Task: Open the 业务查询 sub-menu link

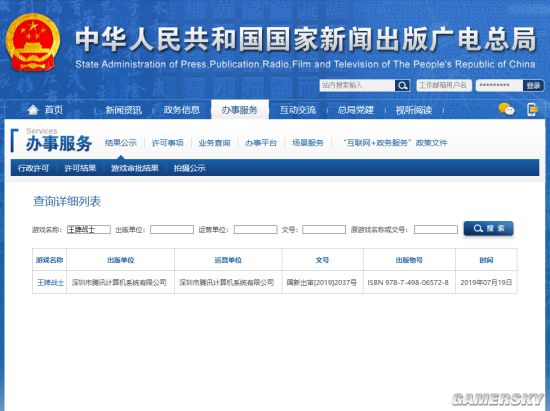Action: (214, 143)
